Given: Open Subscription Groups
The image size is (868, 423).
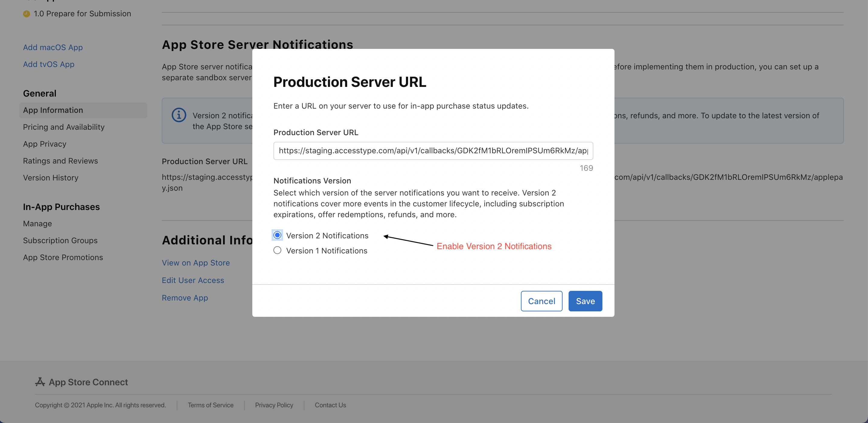Looking at the screenshot, I should point(60,240).
